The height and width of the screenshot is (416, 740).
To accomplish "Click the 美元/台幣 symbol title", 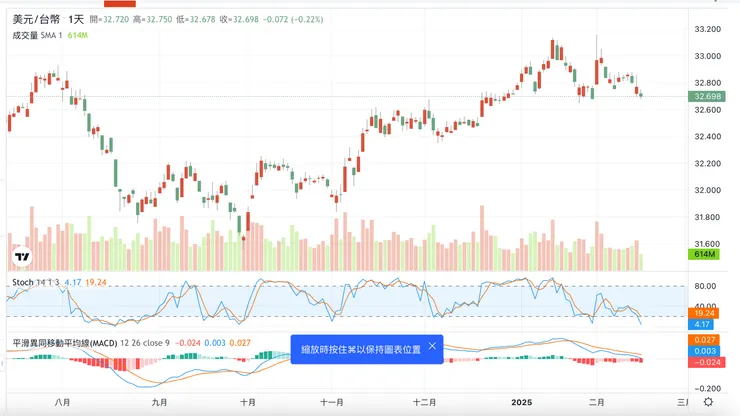I will [x=35, y=19].
